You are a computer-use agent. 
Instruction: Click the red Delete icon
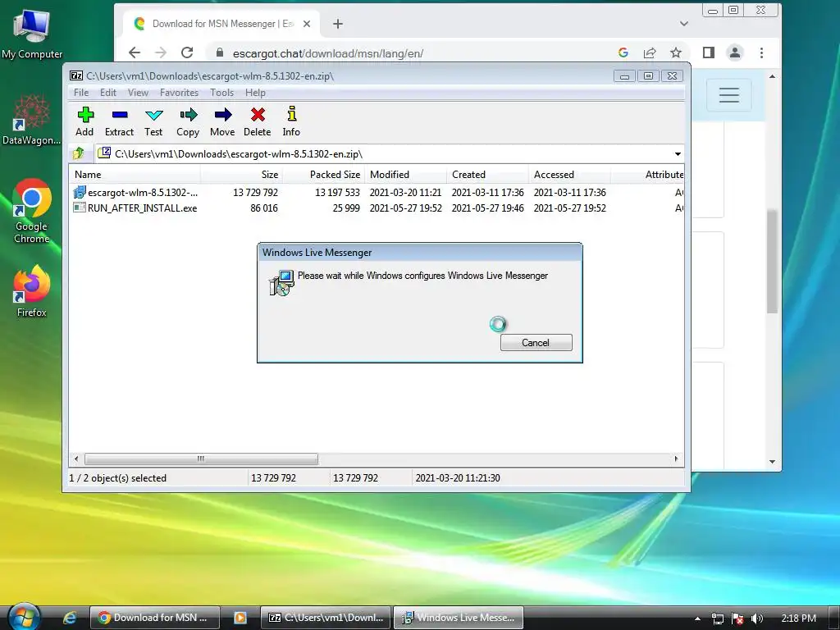point(257,121)
